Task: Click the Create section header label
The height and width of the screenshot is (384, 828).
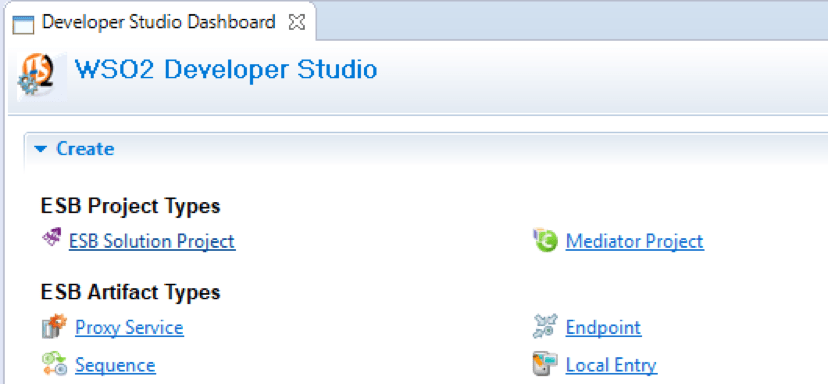Action: 85,149
